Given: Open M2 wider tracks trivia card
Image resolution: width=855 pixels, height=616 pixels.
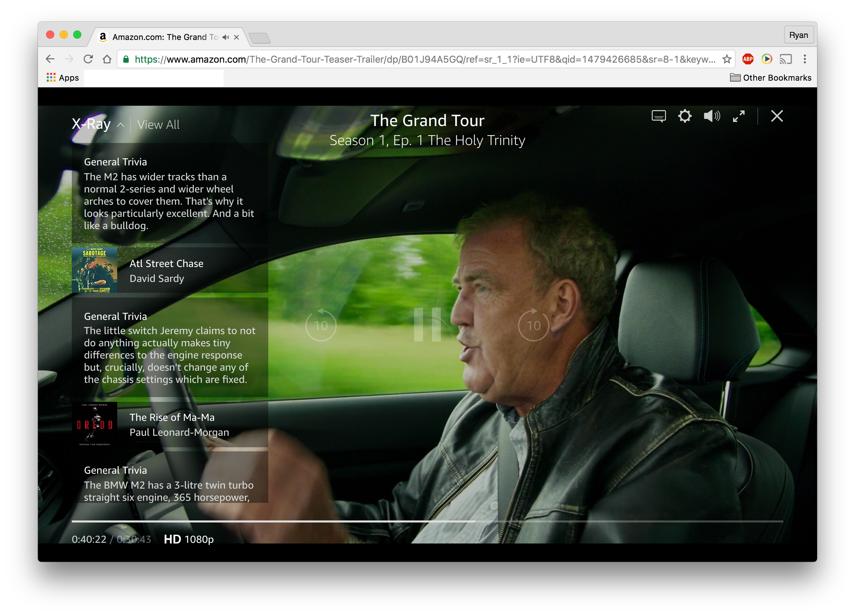Looking at the screenshot, I should click(x=170, y=193).
